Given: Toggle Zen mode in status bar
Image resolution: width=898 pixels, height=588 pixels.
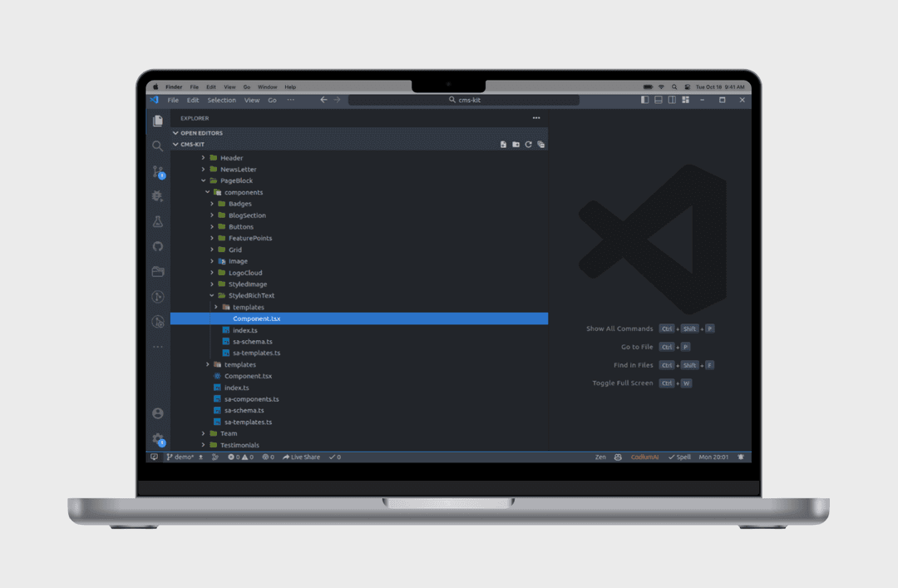Looking at the screenshot, I should point(600,457).
